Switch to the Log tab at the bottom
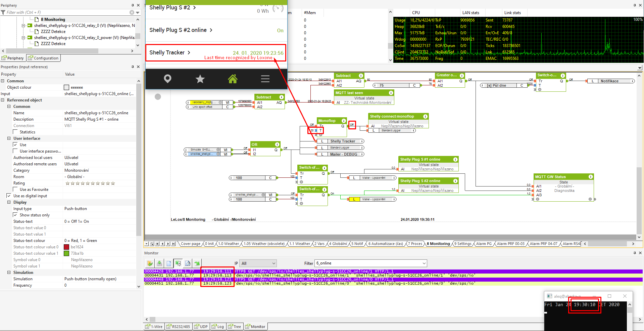Image resolution: width=644 pixels, height=331 pixels. [x=217, y=327]
